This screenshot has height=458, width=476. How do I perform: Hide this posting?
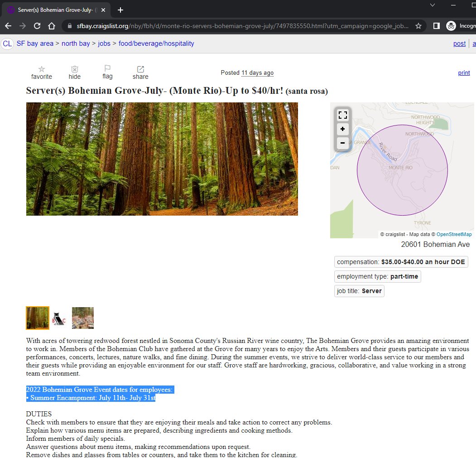(74, 73)
